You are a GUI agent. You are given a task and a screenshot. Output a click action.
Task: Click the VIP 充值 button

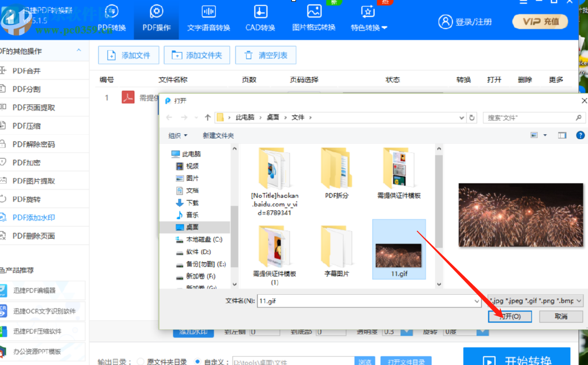(540, 22)
